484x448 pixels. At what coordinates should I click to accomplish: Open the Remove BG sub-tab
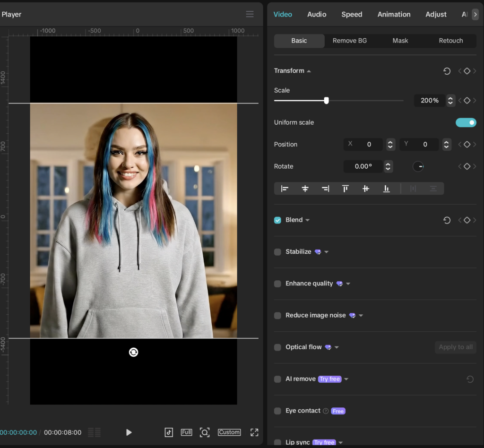tap(349, 41)
